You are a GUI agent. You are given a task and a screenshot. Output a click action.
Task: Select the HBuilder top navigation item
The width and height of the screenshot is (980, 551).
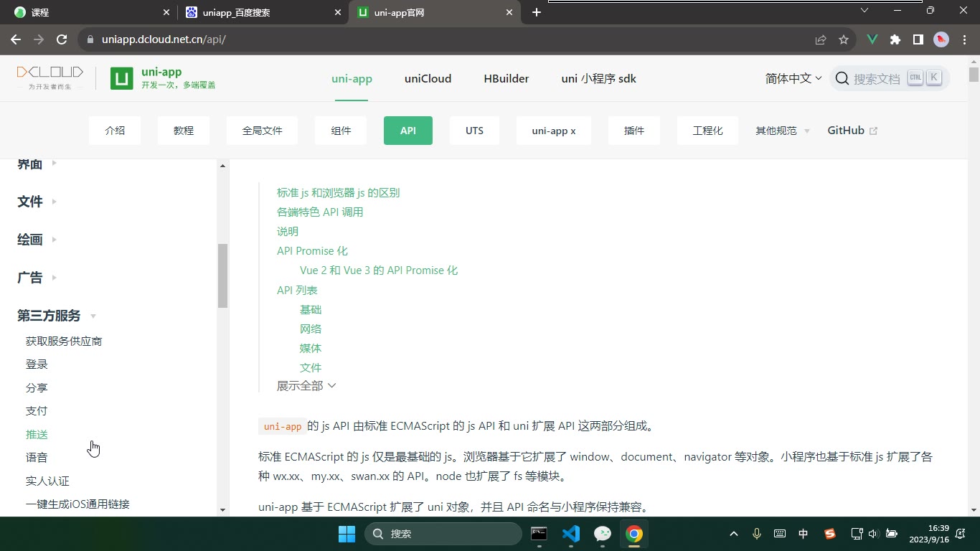pyautogui.click(x=507, y=79)
